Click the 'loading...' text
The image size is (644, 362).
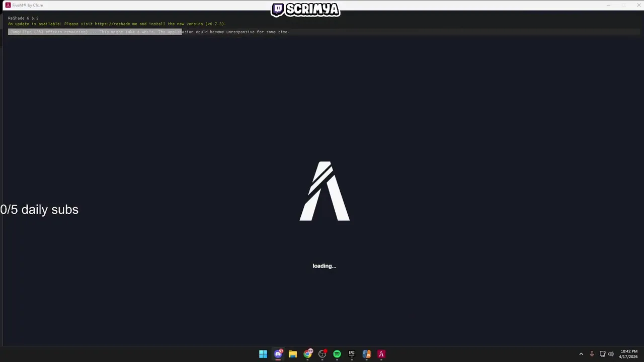click(324, 266)
